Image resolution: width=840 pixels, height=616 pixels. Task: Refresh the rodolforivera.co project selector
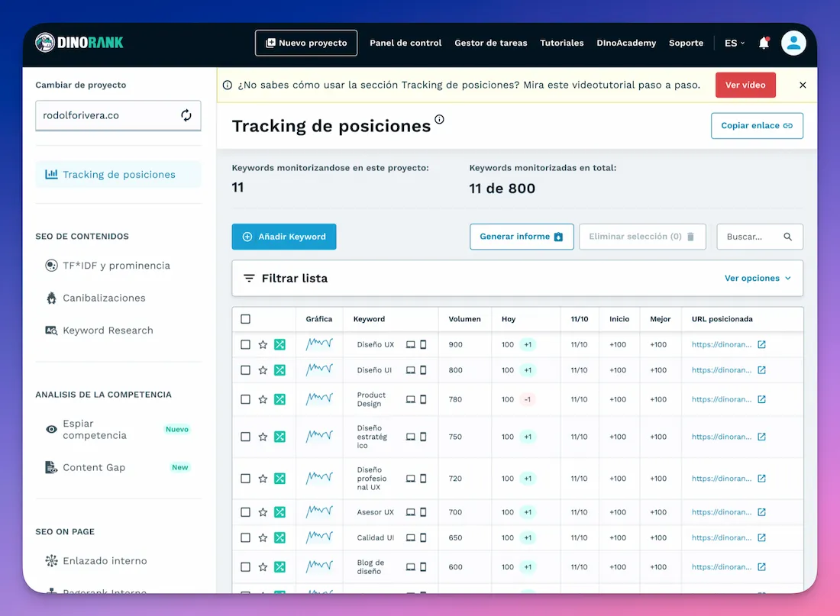pos(186,115)
